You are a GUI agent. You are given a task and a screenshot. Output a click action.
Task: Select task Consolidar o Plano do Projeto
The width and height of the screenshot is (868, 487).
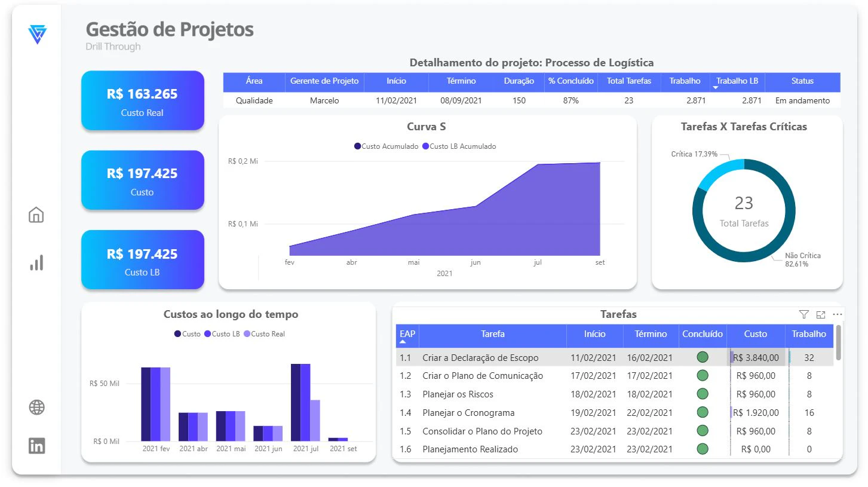tap(482, 431)
